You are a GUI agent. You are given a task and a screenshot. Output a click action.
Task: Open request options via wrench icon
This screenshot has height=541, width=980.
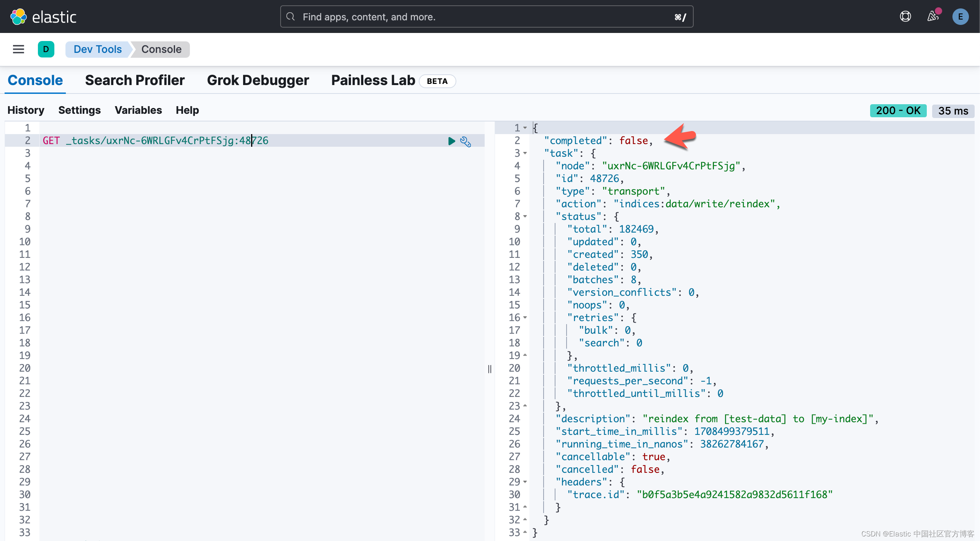[465, 141]
